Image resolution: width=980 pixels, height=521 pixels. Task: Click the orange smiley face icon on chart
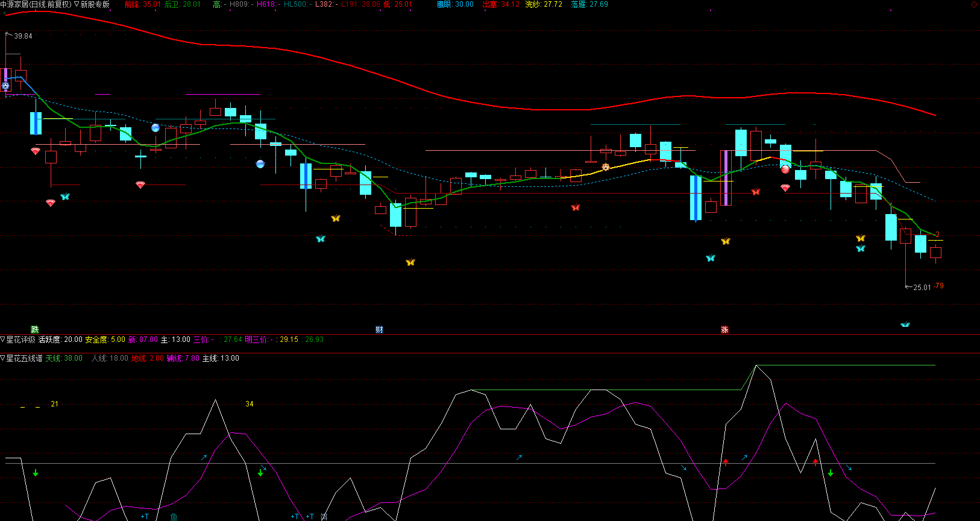606,167
